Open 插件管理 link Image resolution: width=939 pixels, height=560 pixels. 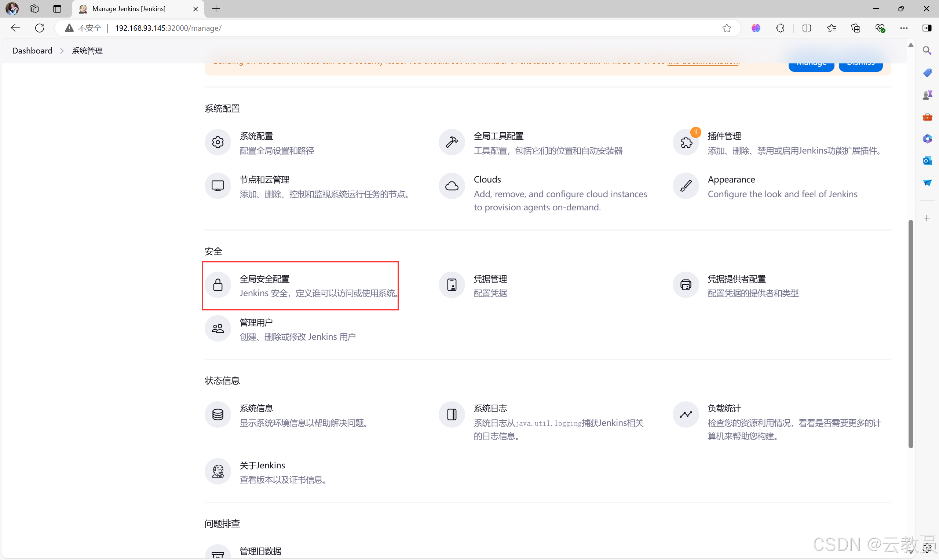coord(724,136)
